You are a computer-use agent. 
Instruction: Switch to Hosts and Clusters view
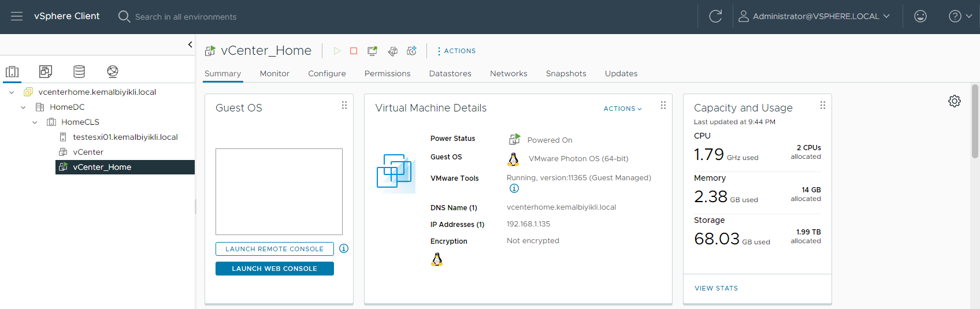click(12, 72)
